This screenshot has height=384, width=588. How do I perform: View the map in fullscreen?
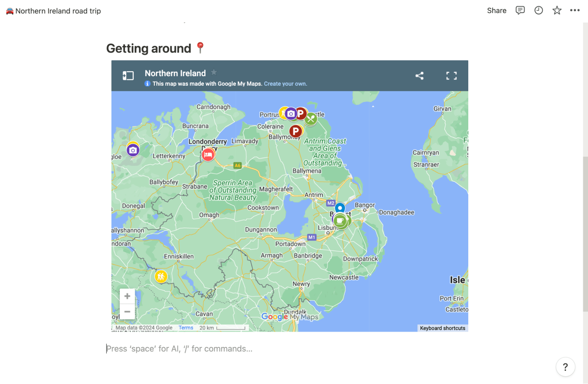point(451,76)
